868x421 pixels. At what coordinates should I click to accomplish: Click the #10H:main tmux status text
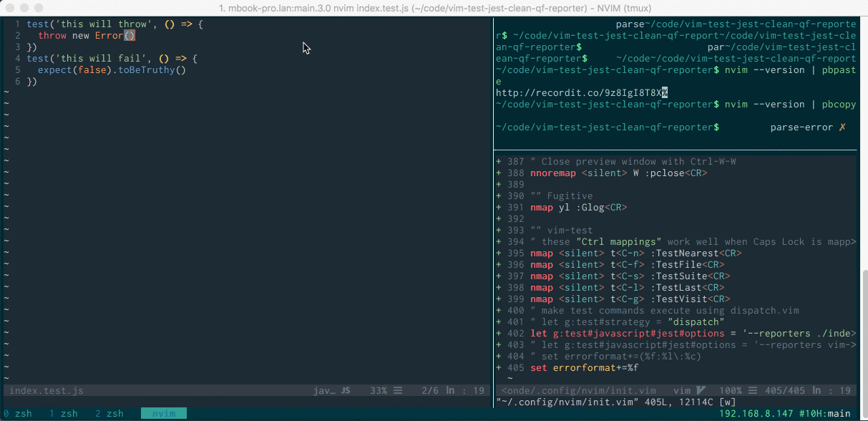825,414
